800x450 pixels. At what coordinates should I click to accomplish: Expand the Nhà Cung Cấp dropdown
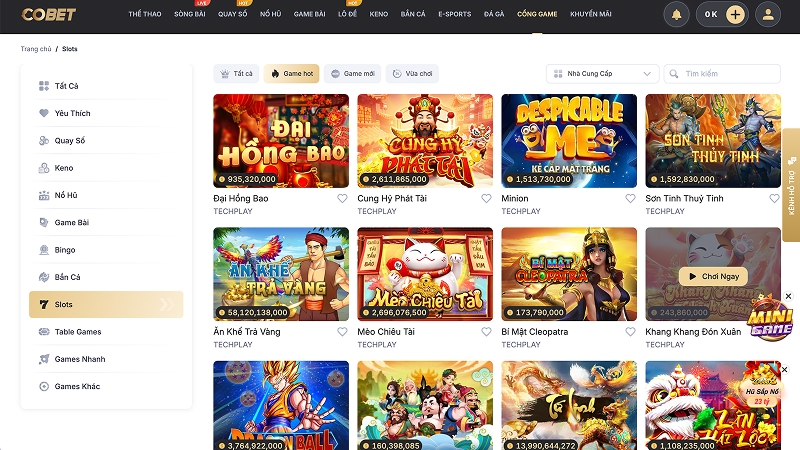point(603,74)
